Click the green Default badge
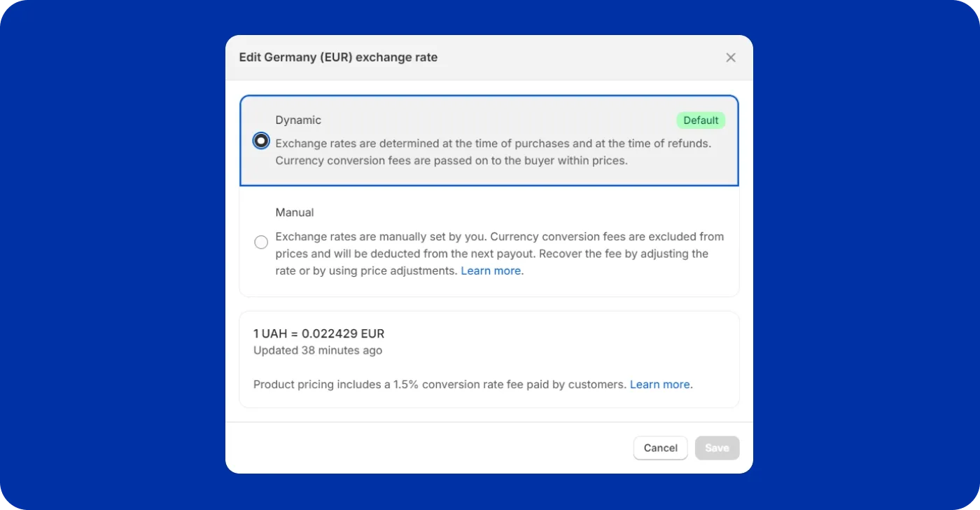Screen dimensions: 980x510 700,120
